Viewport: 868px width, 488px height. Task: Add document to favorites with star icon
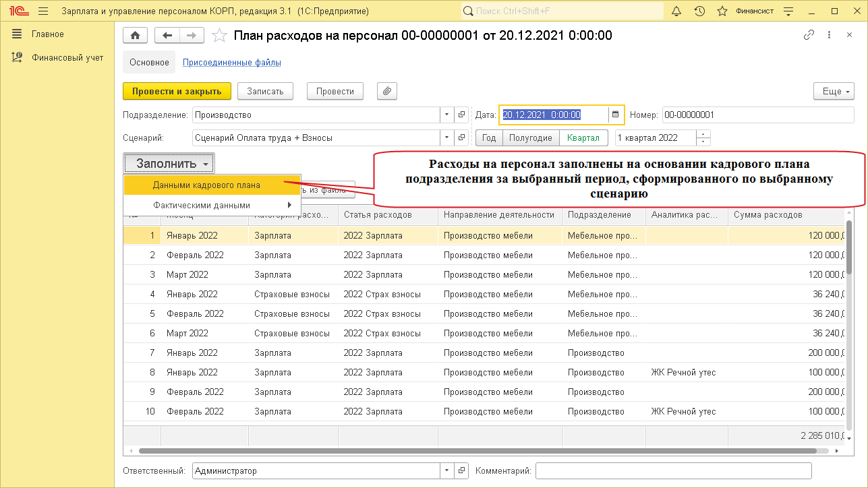[219, 36]
